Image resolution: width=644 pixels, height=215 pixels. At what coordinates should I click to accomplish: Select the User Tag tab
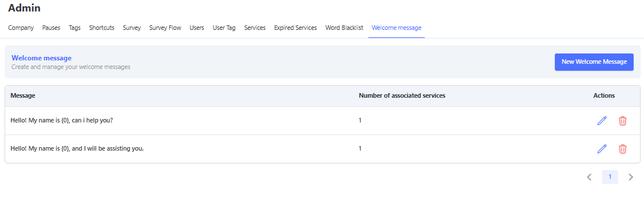tap(224, 28)
